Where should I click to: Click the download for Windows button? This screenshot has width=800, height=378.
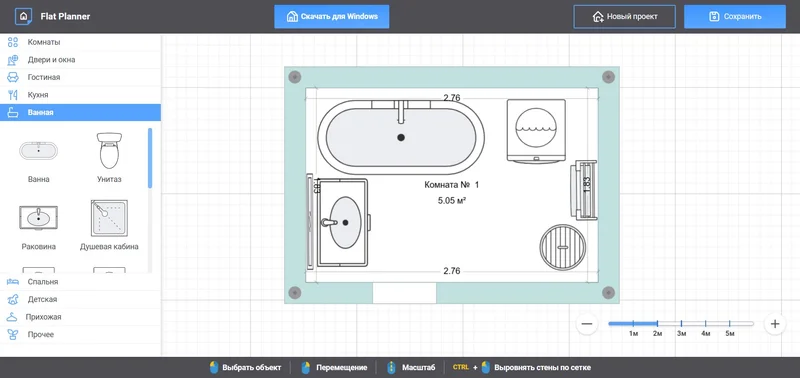tap(332, 16)
